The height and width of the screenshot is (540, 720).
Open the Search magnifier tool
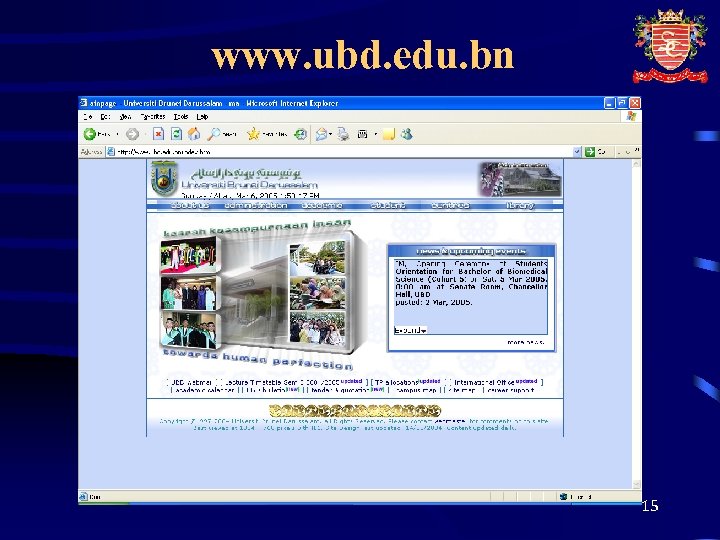(x=214, y=134)
